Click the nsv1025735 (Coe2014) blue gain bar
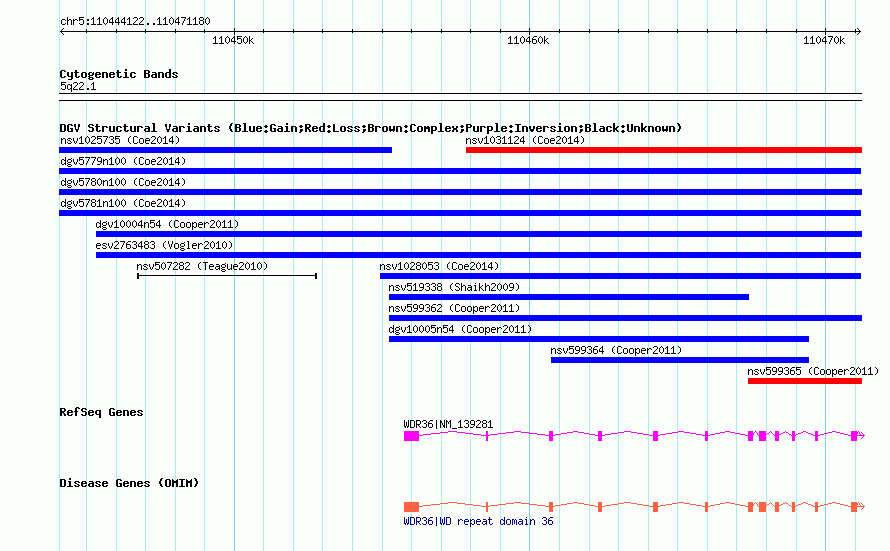This screenshot has height=551, width=890. pyautogui.click(x=225, y=150)
